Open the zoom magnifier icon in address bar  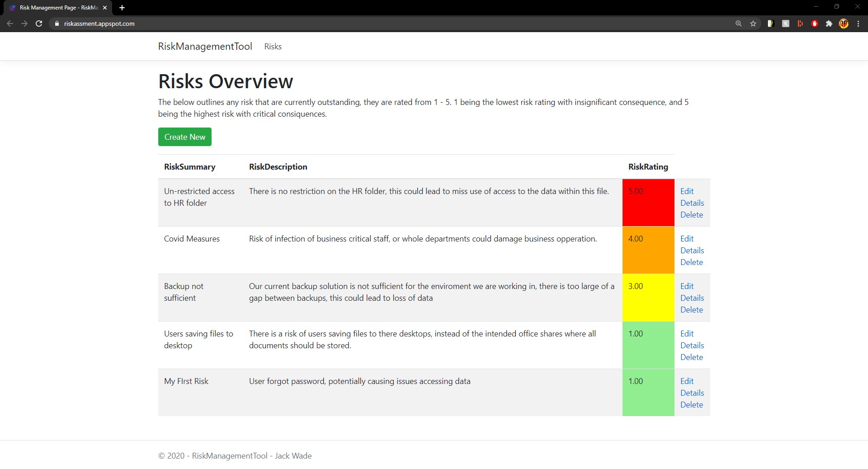pos(739,24)
